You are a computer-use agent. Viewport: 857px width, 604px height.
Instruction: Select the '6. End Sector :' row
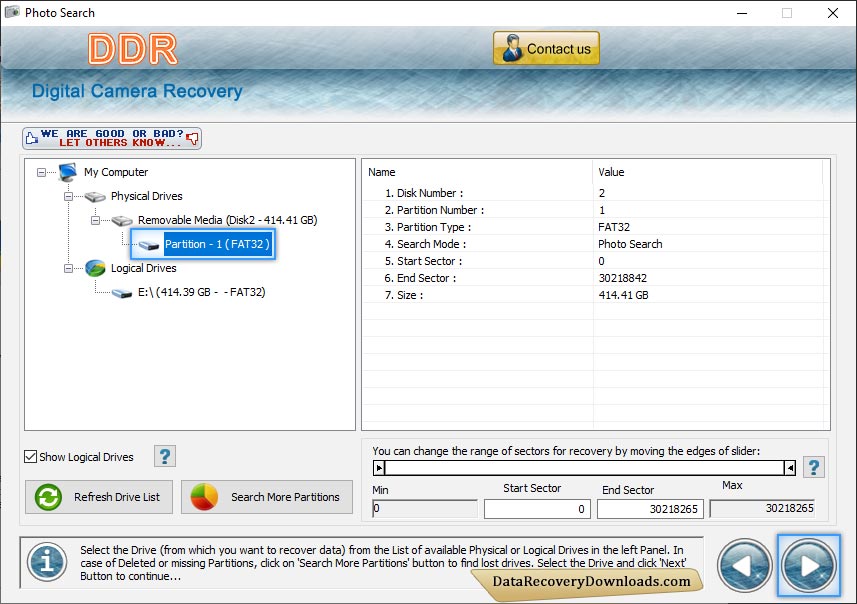[x=595, y=278]
